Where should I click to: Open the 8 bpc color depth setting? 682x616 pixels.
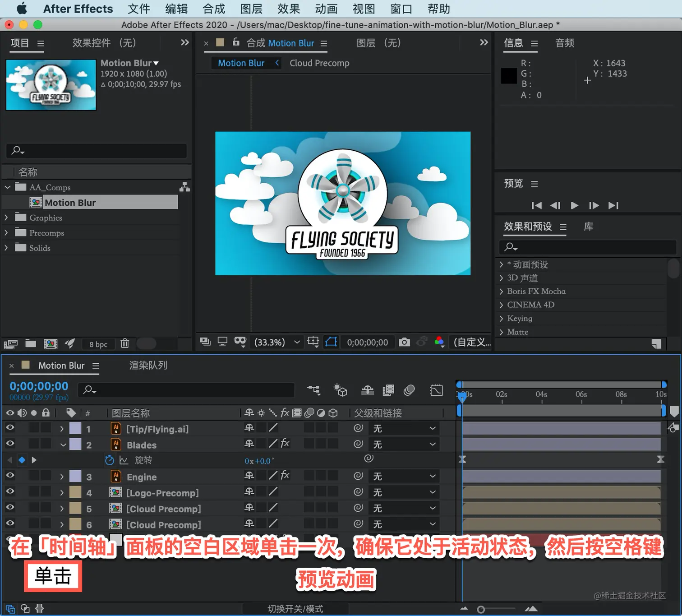[x=98, y=344]
